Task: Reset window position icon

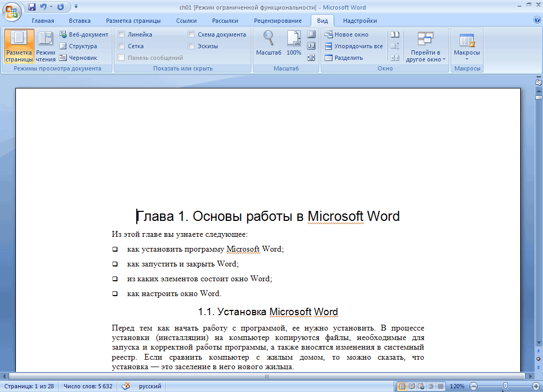Action: point(395,57)
